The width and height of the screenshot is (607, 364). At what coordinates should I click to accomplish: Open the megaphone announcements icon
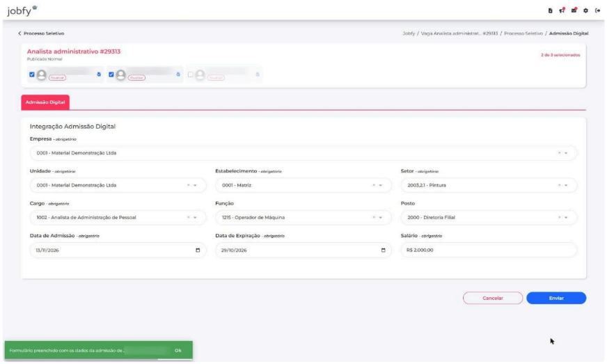[x=562, y=10]
